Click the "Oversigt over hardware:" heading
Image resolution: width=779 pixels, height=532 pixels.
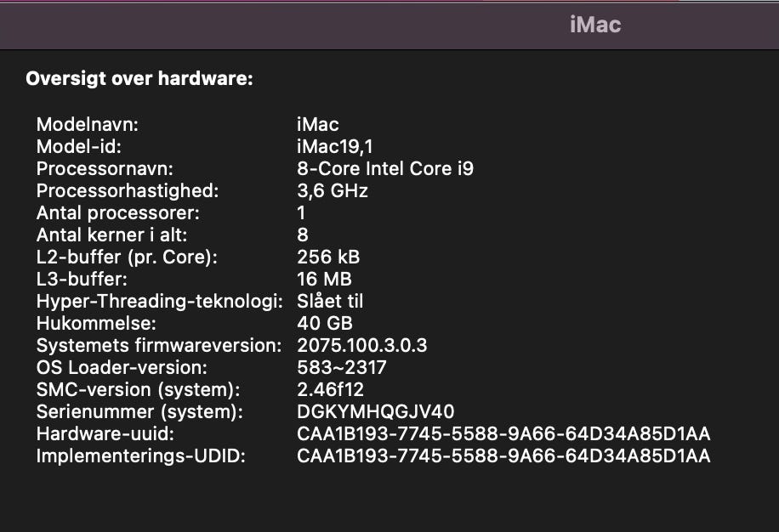[x=139, y=79]
